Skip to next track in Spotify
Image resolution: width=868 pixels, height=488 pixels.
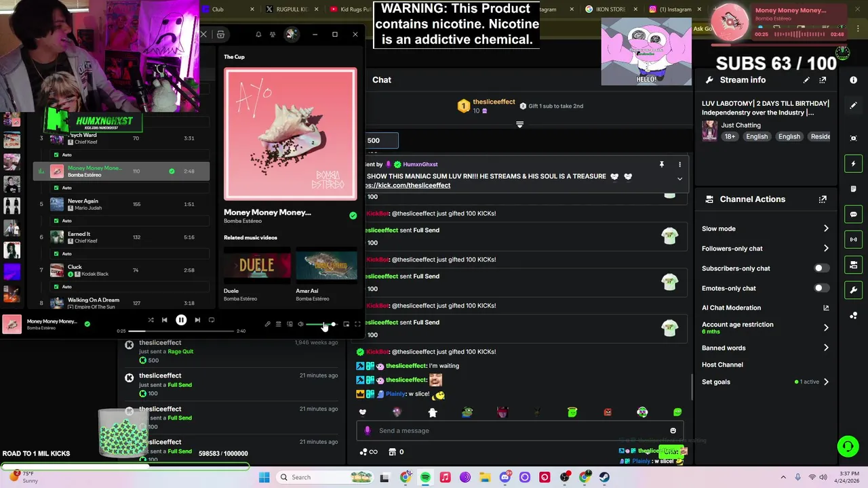click(x=197, y=320)
